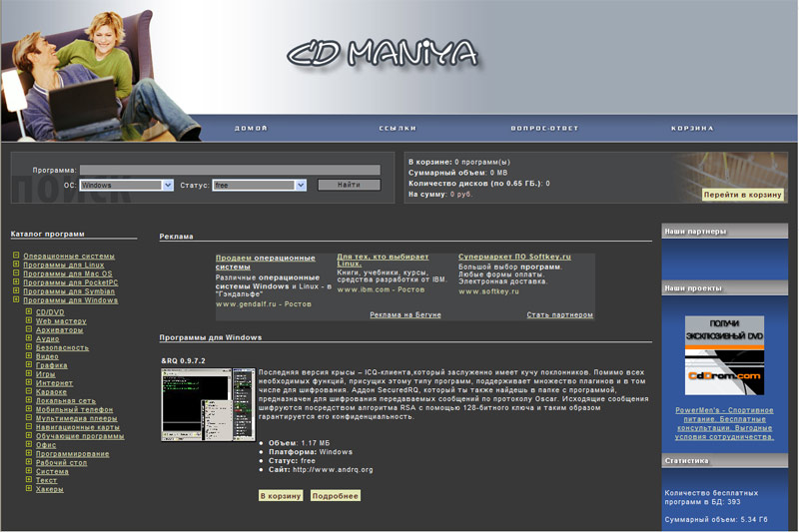The height and width of the screenshot is (532, 799).
Task: Expand the Программы для Mac OS node icon
Action: [x=16, y=272]
